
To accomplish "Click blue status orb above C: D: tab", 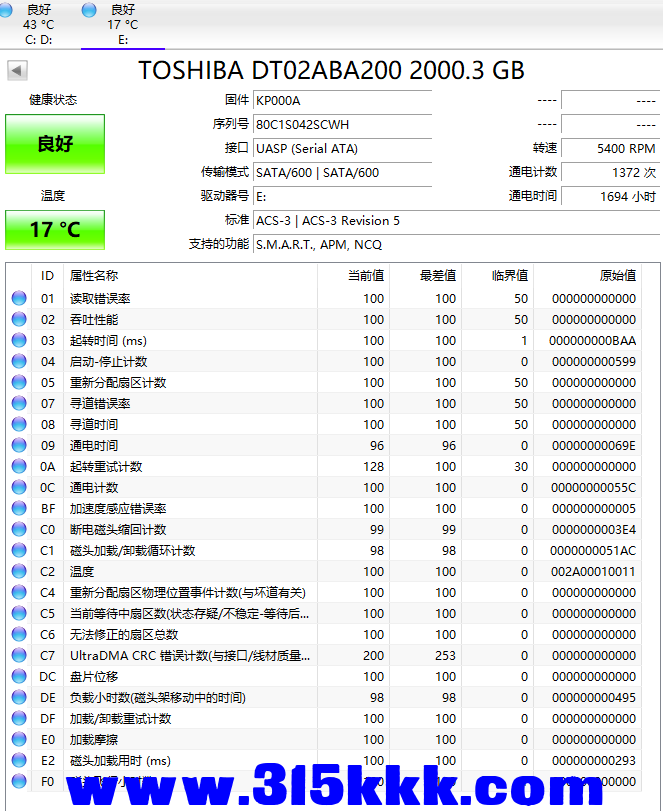I will (x=8, y=9).
